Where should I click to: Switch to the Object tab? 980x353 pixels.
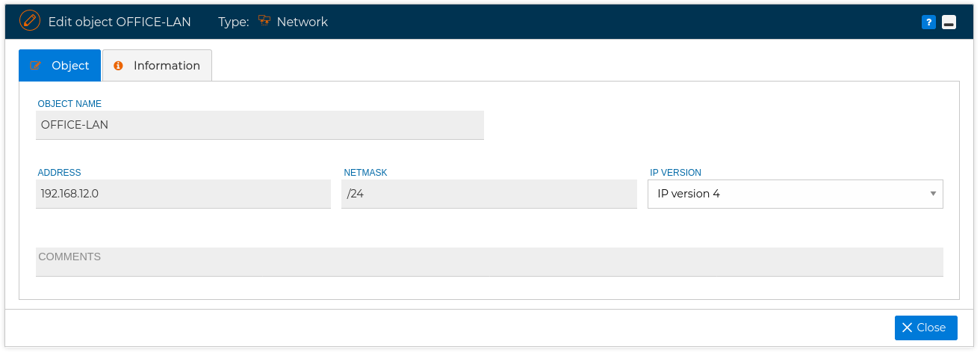(x=60, y=65)
